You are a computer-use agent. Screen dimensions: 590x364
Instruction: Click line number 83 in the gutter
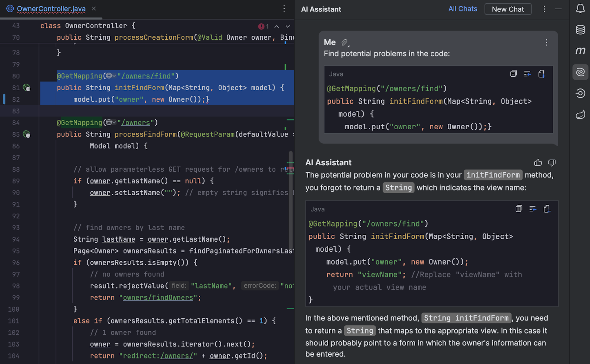pyautogui.click(x=15, y=111)
